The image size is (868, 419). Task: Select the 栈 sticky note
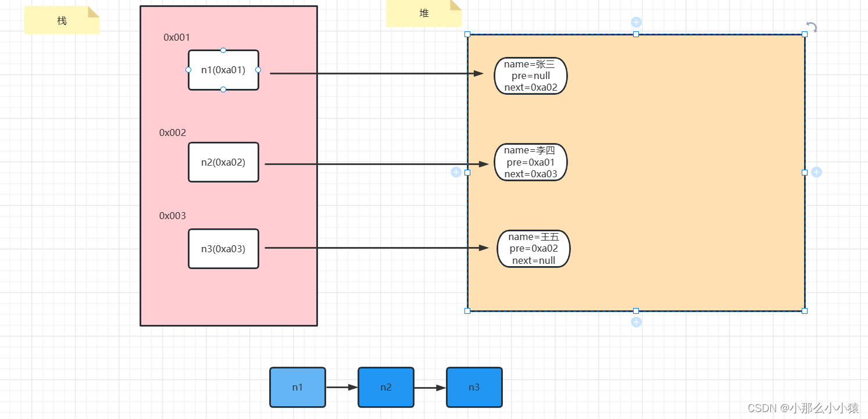[62, 20]
